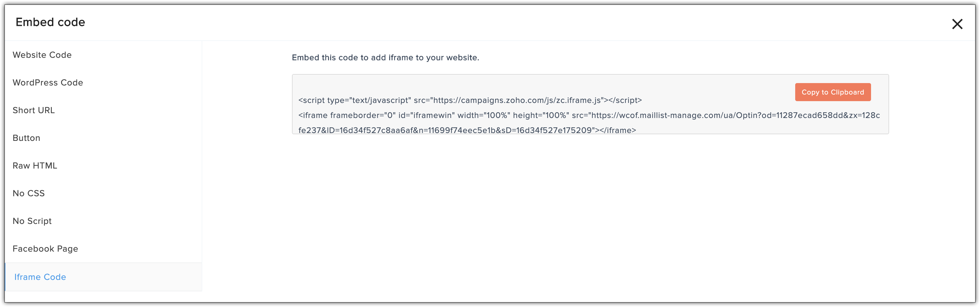Click the id="iframewin" attribute in code
Viewport: 980px width, 307px height.
point(426,115)
